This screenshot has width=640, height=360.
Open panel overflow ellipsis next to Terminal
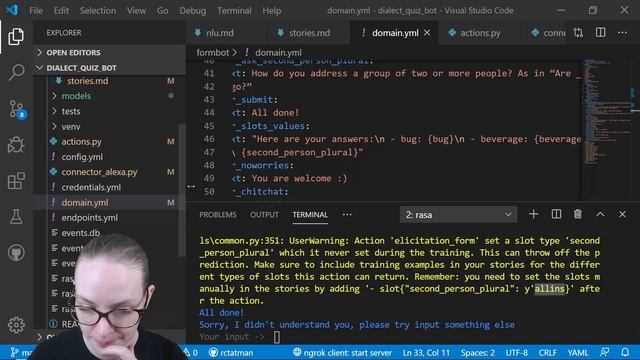[x=347, y=215]
